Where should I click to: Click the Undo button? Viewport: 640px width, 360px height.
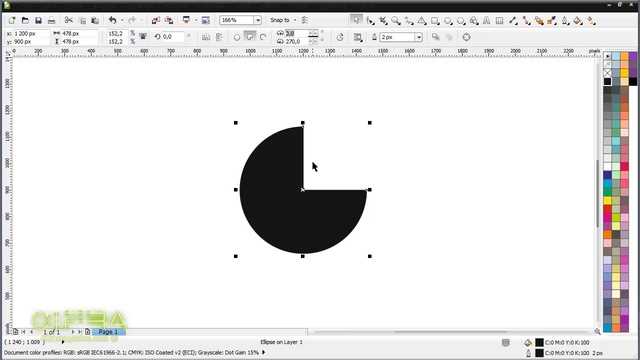pos(112,20)
